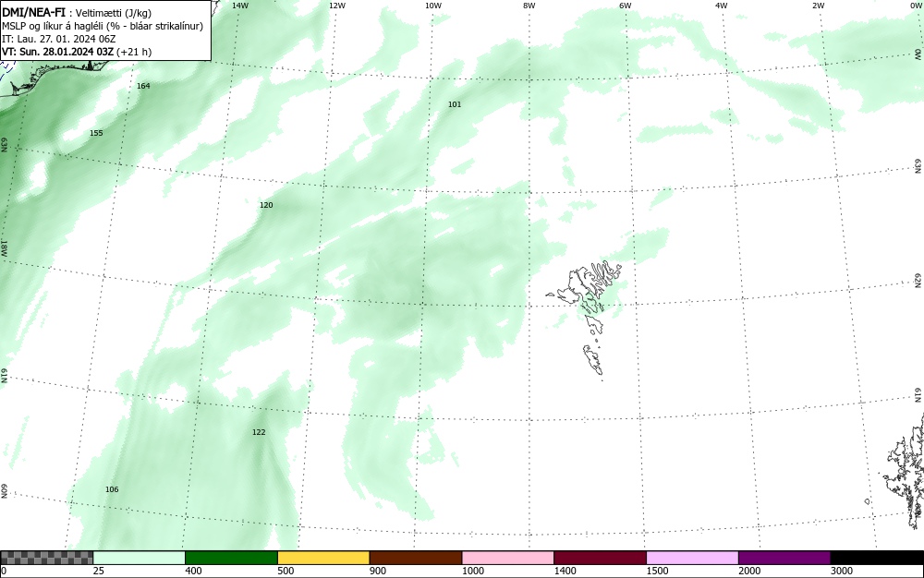Click the map value 122
This screenshot has width=924, height=578.
[259, 432]
